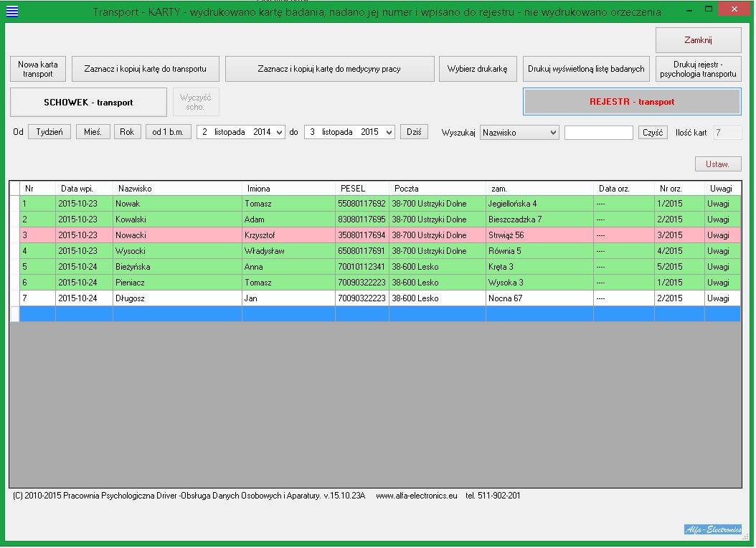Open Uwagi for the Długosz row

[722, 298]
